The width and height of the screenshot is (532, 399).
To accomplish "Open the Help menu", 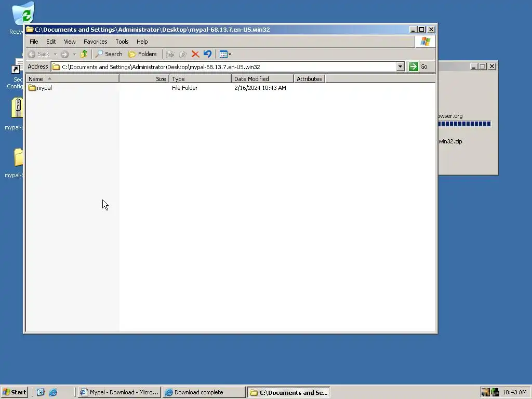I will tap(142, 42).
